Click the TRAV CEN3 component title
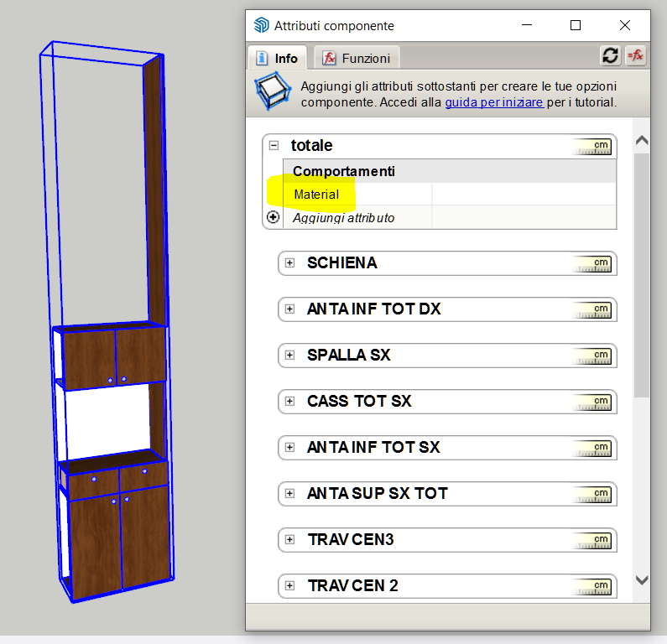Image resolution: width=667 pixels, height=644 pixels. pos(351,539)
